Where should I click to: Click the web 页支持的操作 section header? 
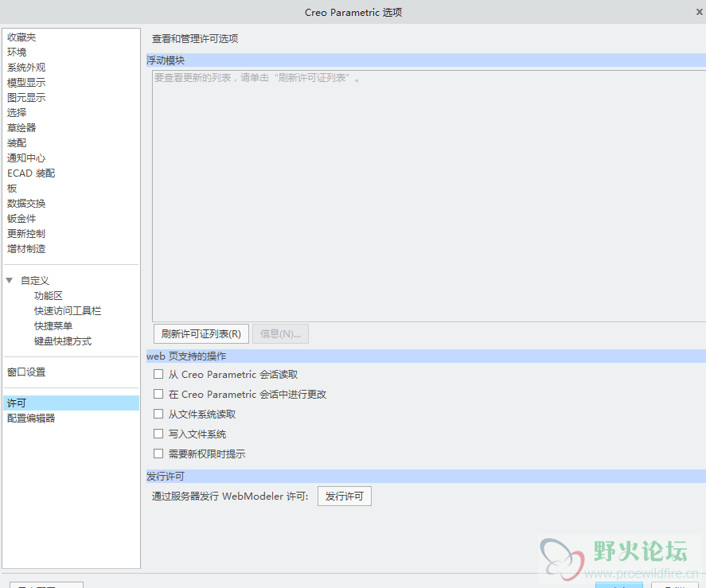(x=426, y=356)
